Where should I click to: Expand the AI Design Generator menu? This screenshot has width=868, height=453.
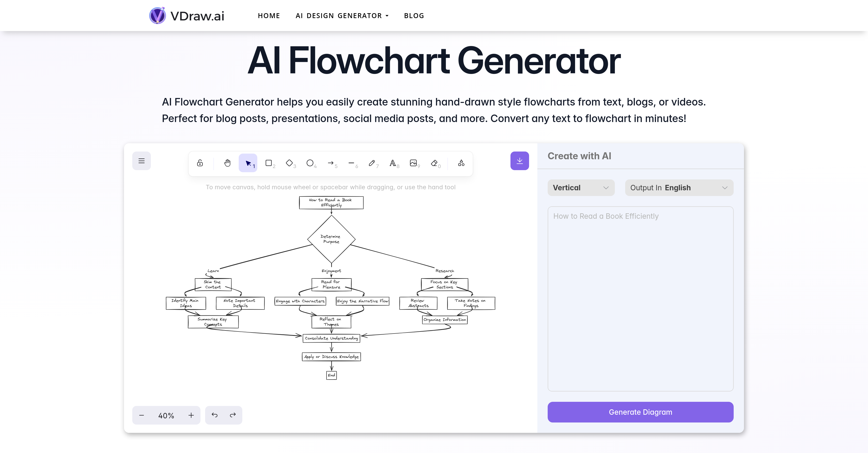click(342, 16)
